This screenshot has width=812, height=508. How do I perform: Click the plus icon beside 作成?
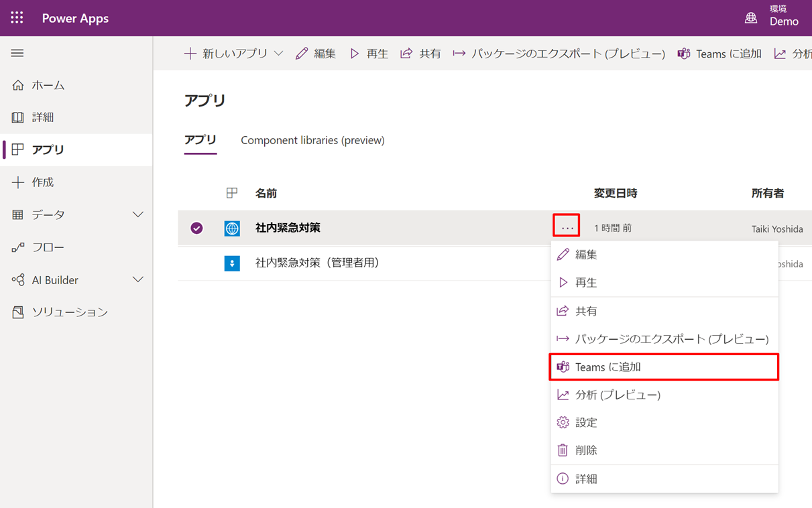pyautogui.click(x=18, y=182)
